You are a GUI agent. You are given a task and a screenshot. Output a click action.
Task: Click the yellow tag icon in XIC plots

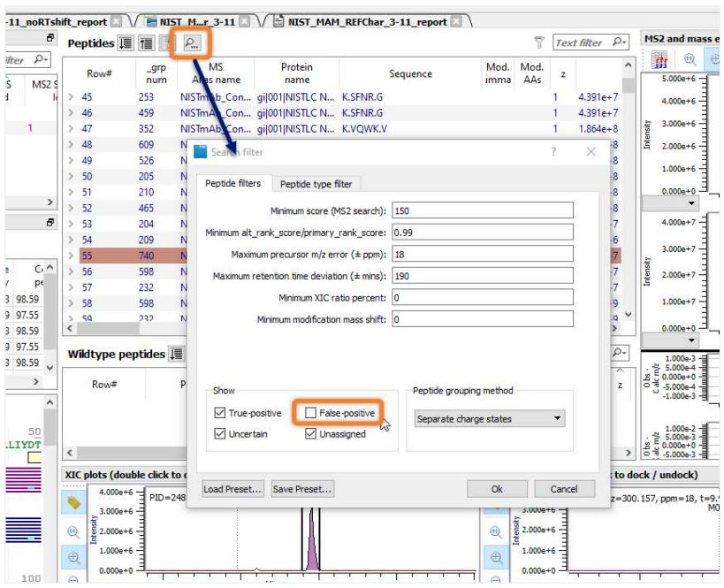coord(73,502)
